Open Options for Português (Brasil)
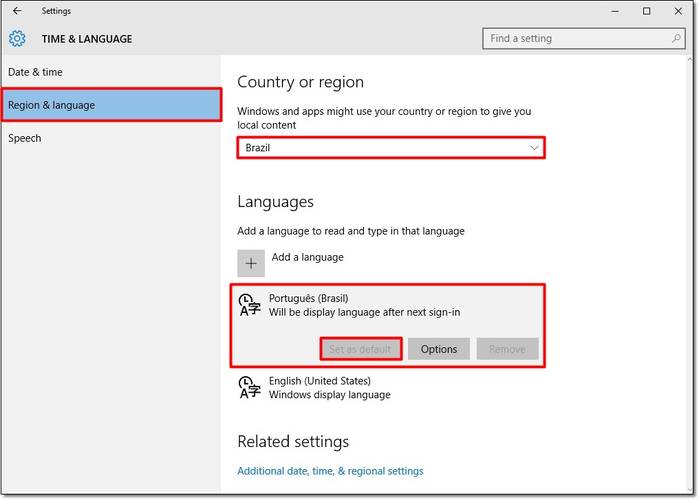699x500 pixels. coord(439,349)
